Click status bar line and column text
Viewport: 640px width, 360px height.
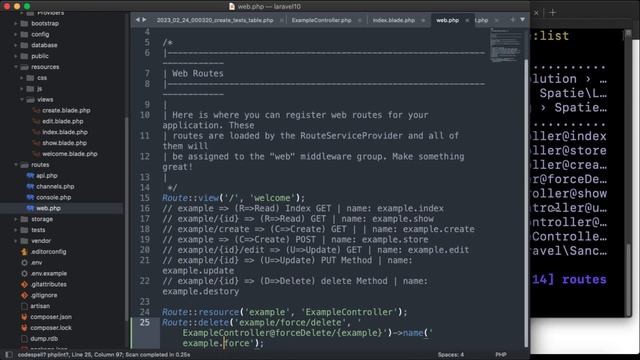click(x=104, y=355)
